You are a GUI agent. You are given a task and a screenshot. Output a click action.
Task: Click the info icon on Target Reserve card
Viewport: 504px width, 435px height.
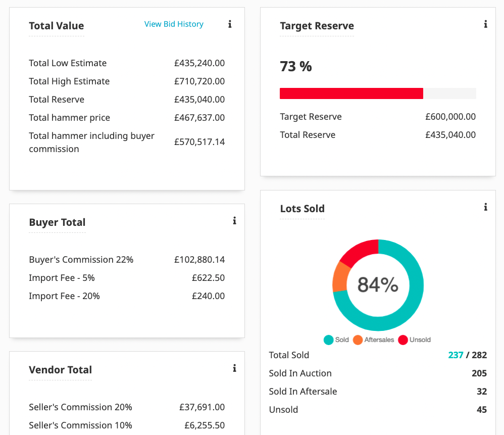click(x=485, y=24)
